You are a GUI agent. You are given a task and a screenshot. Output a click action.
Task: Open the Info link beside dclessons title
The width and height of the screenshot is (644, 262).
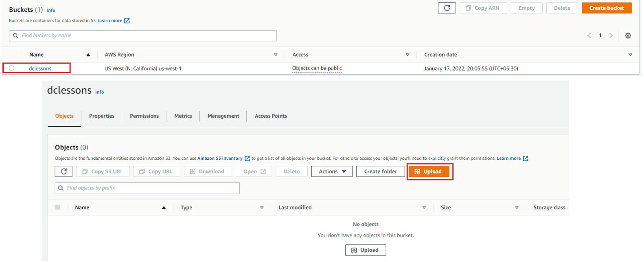[100, 92]
